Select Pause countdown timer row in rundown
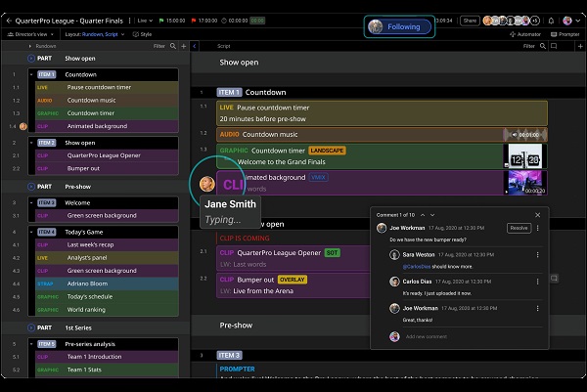The width and height of the screenshot is (587, 392). coord(107,87)
